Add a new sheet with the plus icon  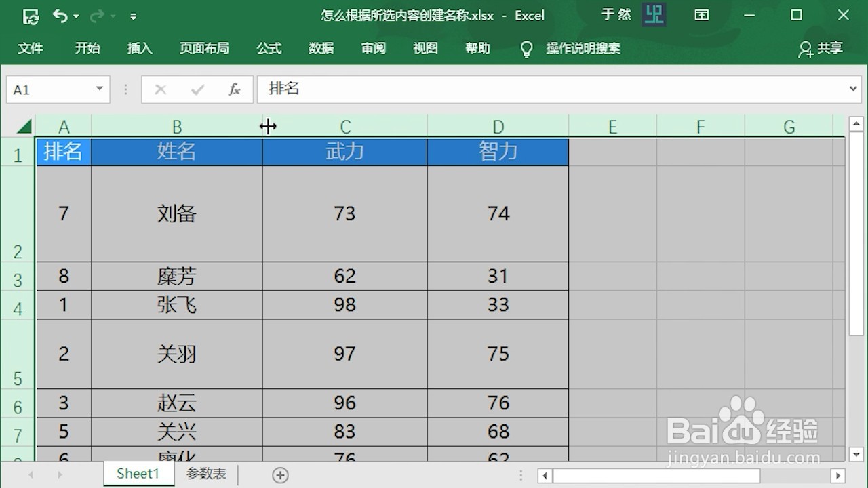point(280,474)
